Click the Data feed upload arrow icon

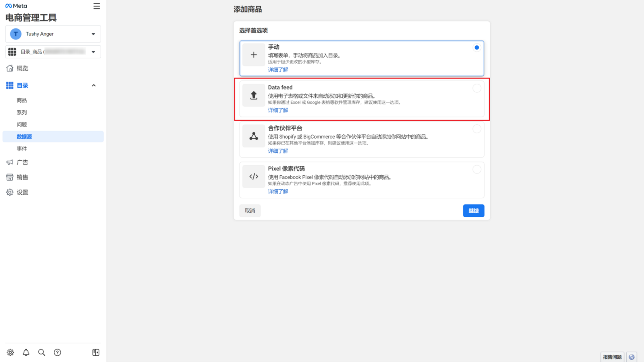pyautogui.click(x=253, y=95)
